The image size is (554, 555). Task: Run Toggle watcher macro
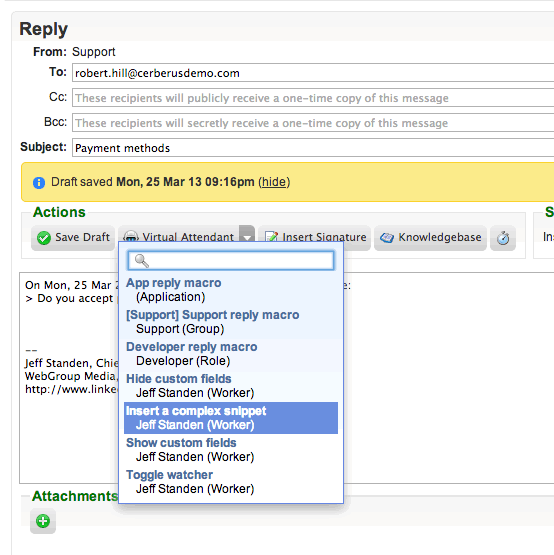pos(231,482)
